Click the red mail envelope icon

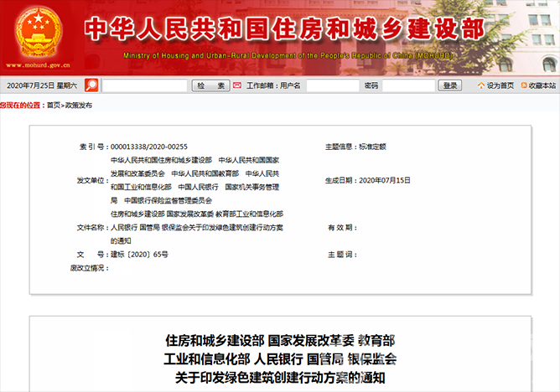pos(237,85)
